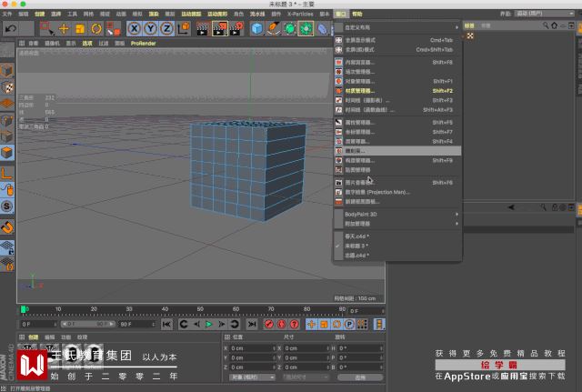
Task: Select the Rotate tool icon
Action: pos(96,28)
